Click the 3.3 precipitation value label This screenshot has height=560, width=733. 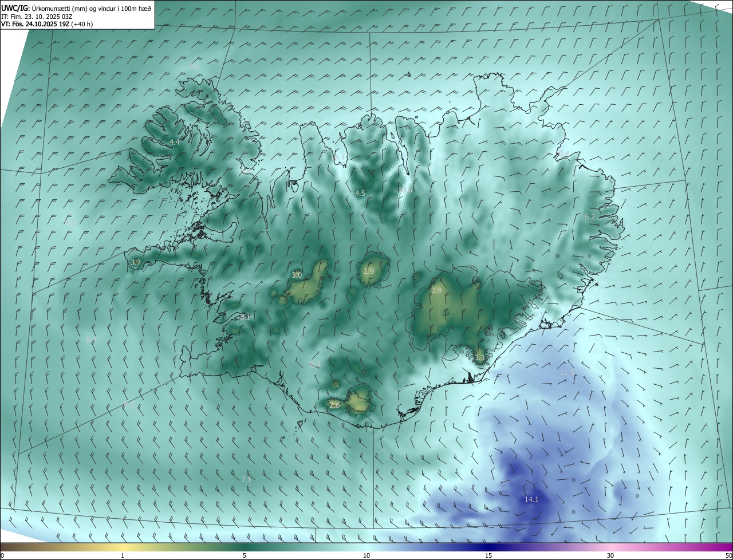point(479,358)
